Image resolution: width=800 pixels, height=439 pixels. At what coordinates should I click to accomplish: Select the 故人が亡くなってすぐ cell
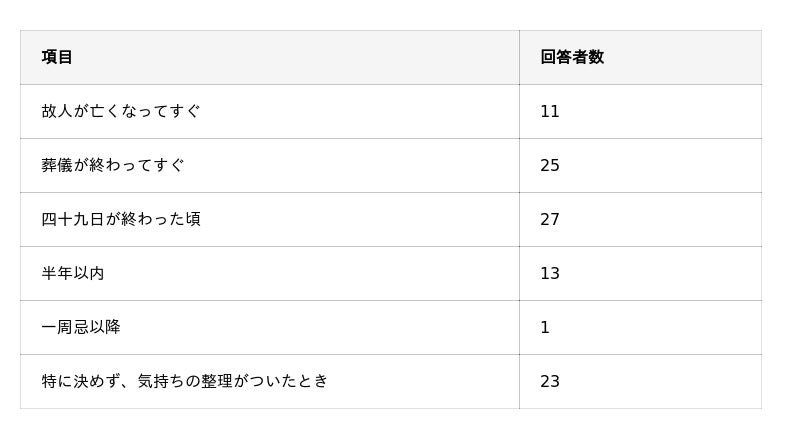121,111
